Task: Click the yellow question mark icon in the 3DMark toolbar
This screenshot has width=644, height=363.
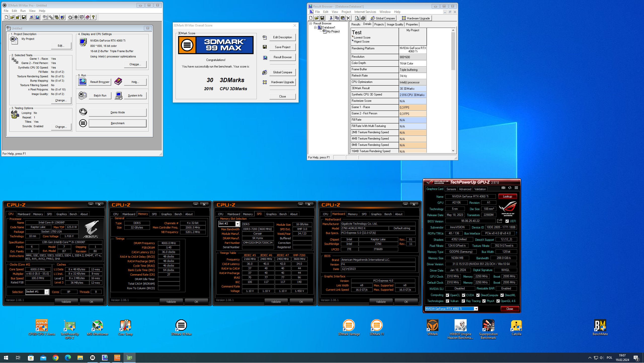Action: click(93, 17)
